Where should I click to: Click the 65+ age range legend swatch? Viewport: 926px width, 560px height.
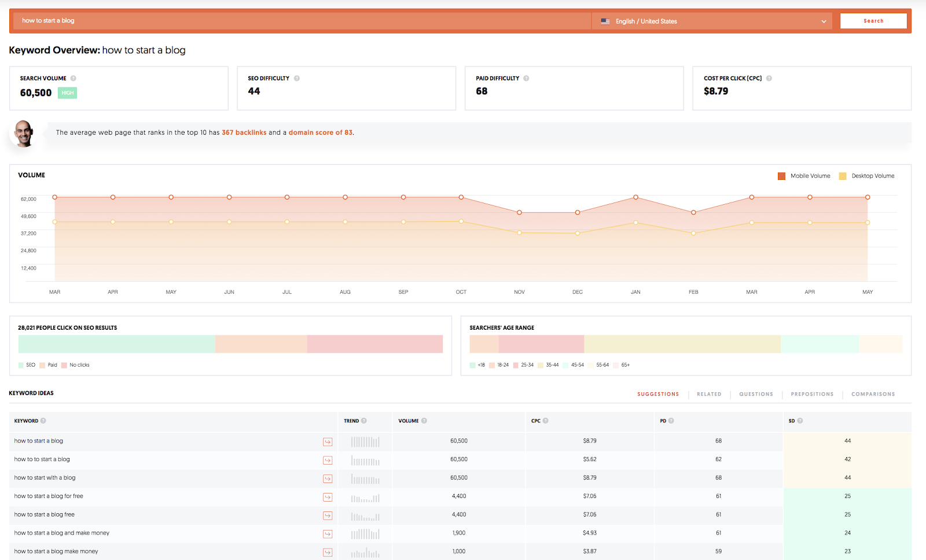click(616, 365)
